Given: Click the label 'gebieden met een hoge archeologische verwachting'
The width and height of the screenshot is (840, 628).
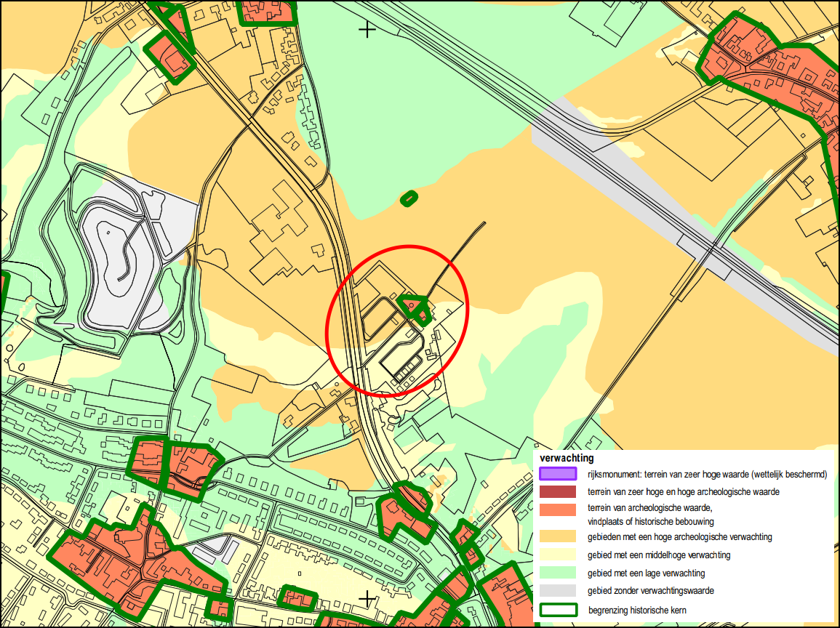Looking at the screenshot, I should point(680,537).
